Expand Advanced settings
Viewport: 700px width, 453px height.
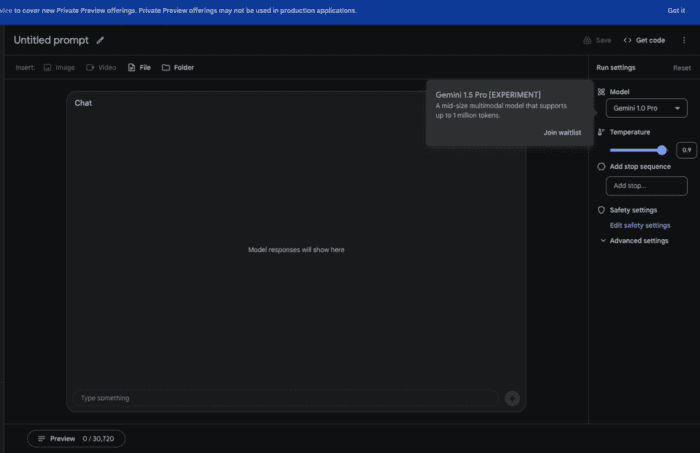click(634, 241)
